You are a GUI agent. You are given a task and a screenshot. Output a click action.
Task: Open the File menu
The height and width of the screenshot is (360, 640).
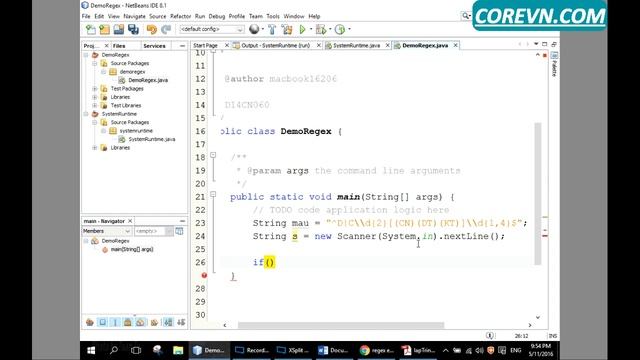tap(86, 16)
